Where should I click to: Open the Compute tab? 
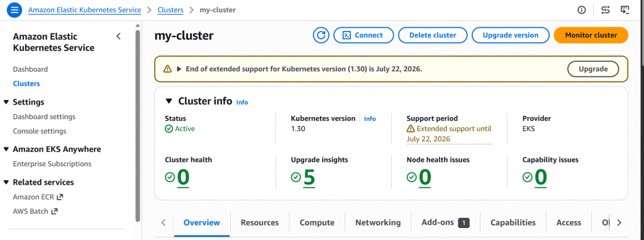[x=317, y=223]
